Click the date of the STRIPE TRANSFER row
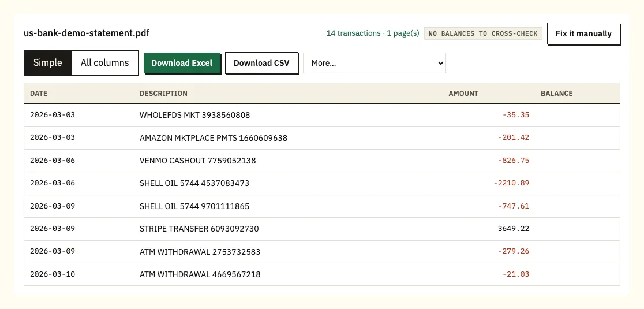Viewport: 644px width, 309px height. (x=53, y=229)
